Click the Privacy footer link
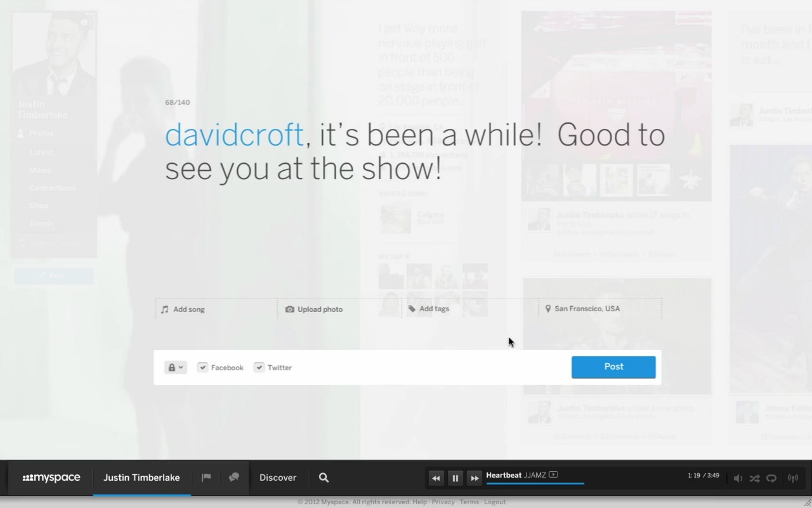 (443, 502)
